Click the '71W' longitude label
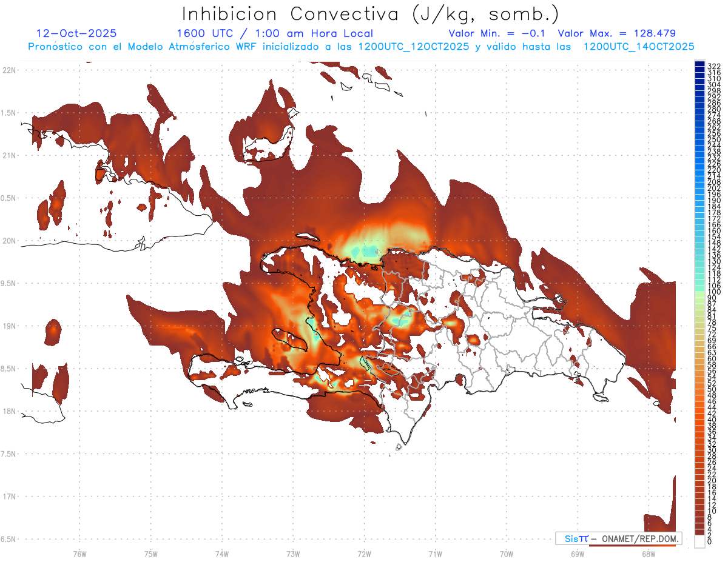The height and width of the screenshot is (562, 728). point(435,554)
